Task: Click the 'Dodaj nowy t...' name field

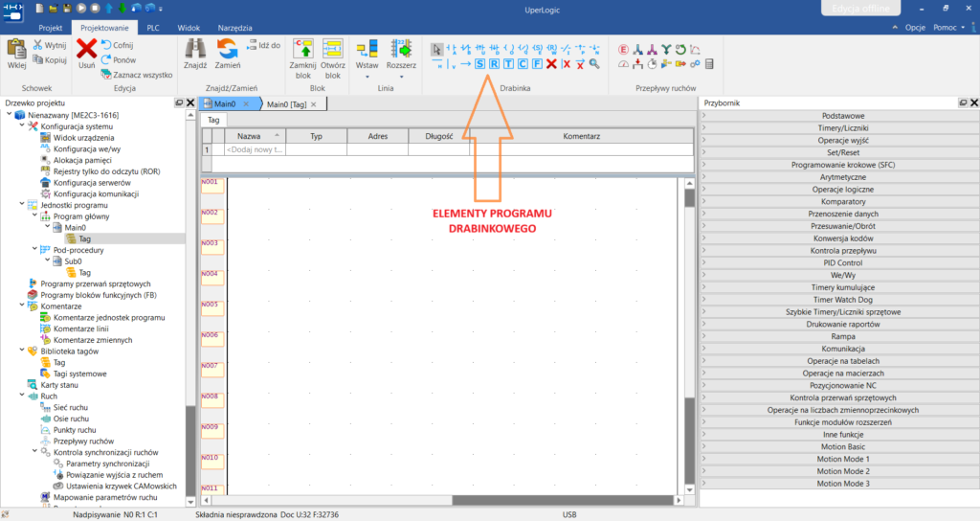Action: pos(255,149)
